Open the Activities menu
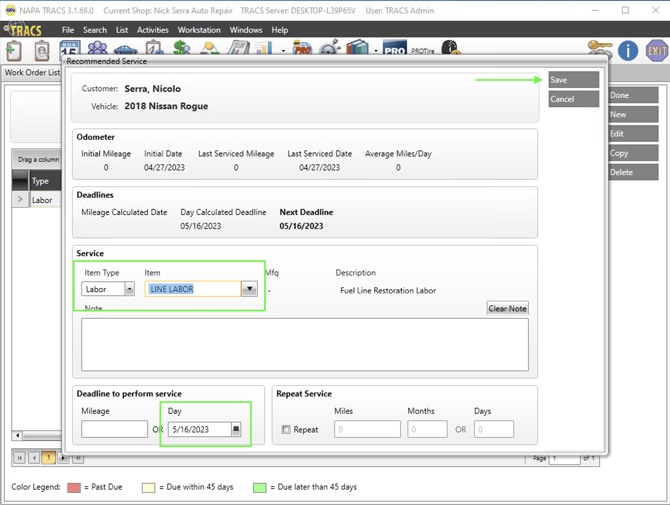Image resolution: width=670 pixels, height=505 pixels. coord(153,30)
